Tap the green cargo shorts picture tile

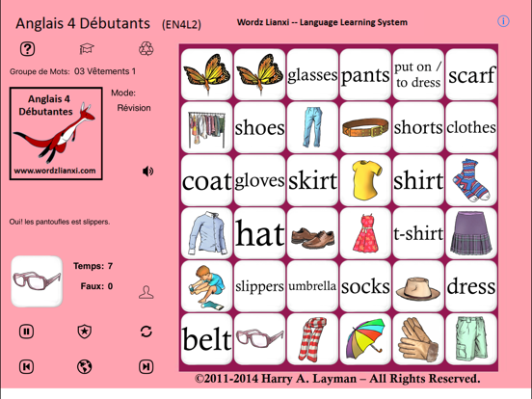click(471, 339)
